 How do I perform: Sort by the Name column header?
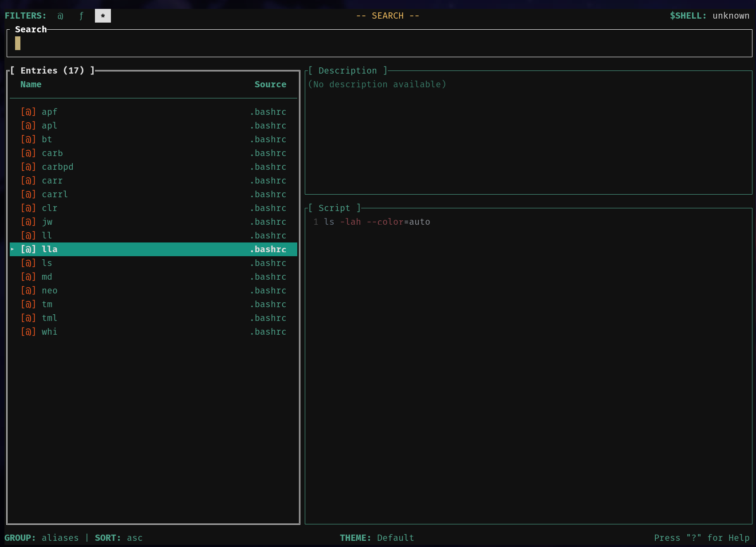(31, 85)
